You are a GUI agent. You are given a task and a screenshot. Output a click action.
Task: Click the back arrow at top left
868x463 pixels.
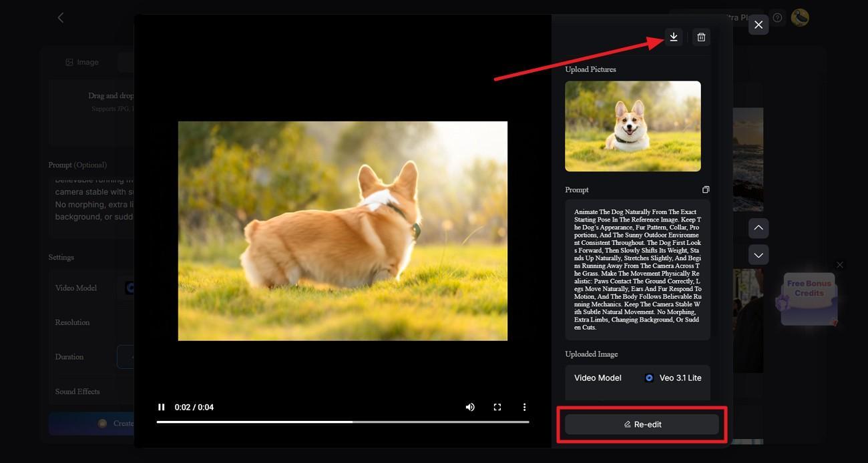(61, 17)
